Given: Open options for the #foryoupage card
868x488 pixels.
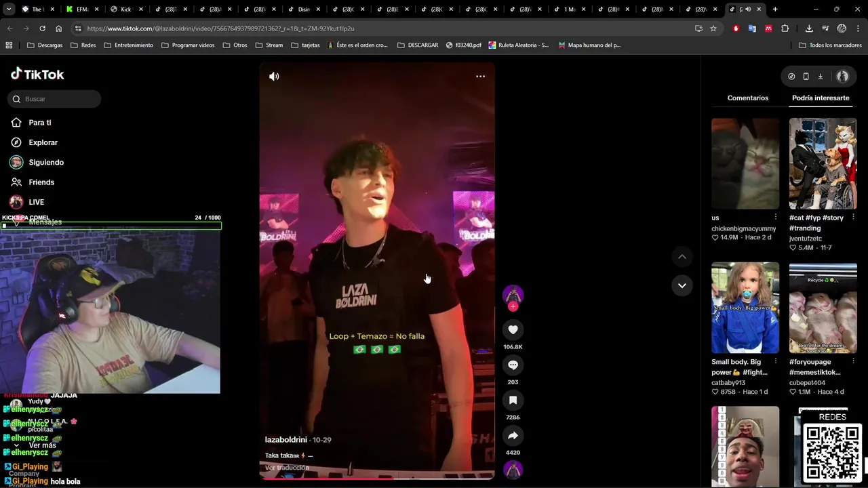Looking at the screenshot, I should click(853, 362).
